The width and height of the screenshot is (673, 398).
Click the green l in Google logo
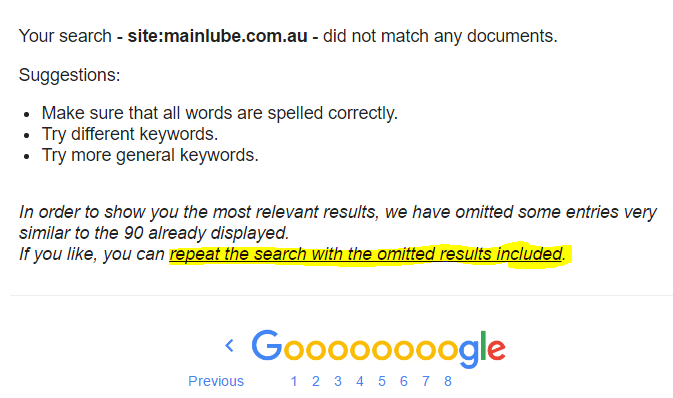point(483,345)
